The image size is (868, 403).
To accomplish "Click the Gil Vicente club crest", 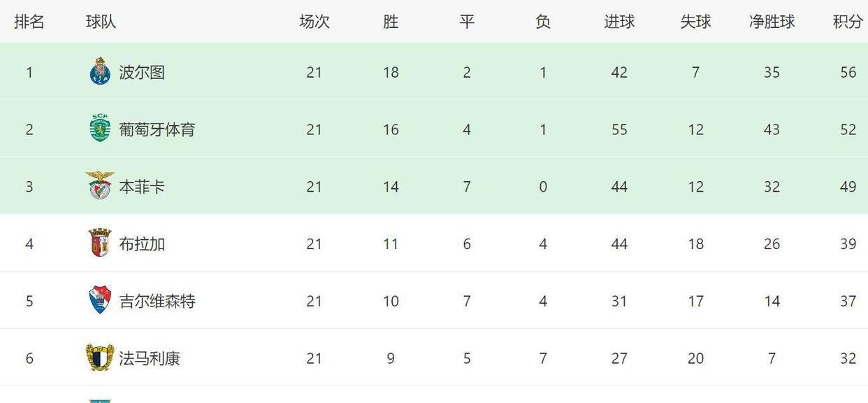I will click(x=100, y=301).
